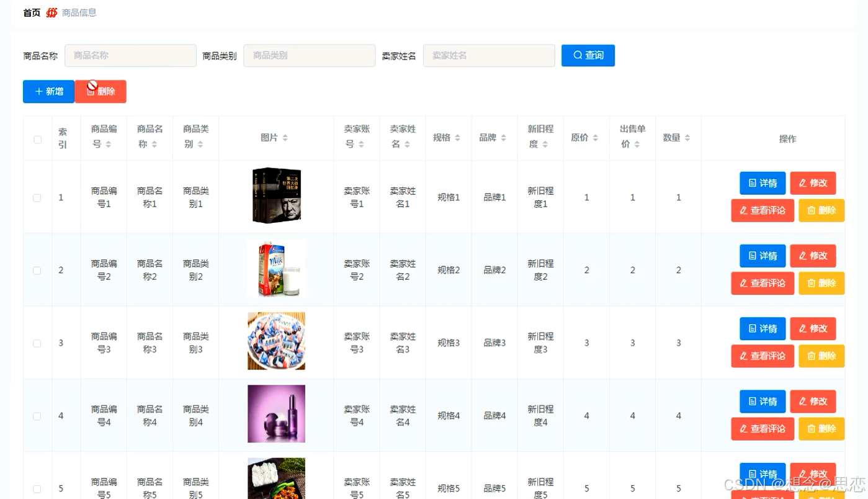The image size is (868, 499).
Task: Sort by 商品名称 column arrows
Action: pyautogui.click(x=154, y=144)
